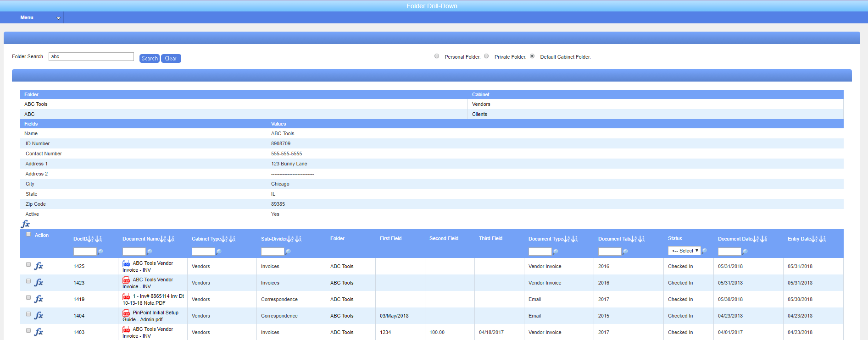Viewport: 868px width, 340px height.
Task: Tick the select-all checkbox in Action header
Action: tap(28, 234)
